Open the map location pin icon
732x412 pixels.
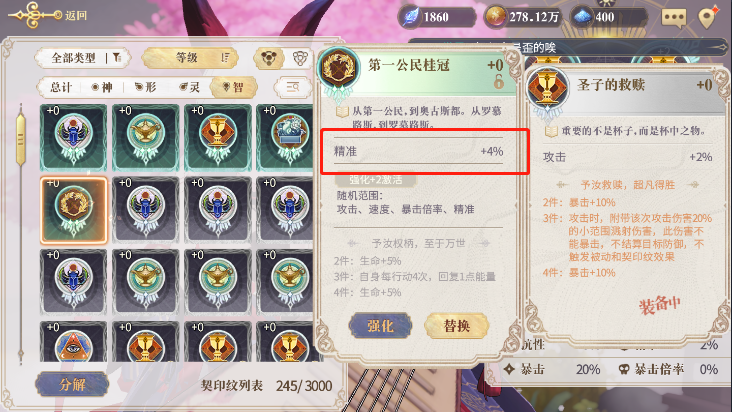point(708,17)
